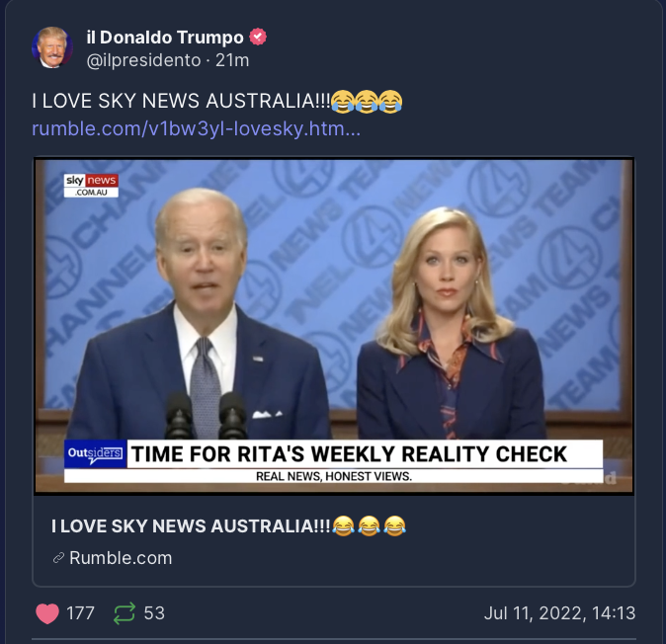Click the Jul 11, 2022, 14:13 date

(560, 613)
